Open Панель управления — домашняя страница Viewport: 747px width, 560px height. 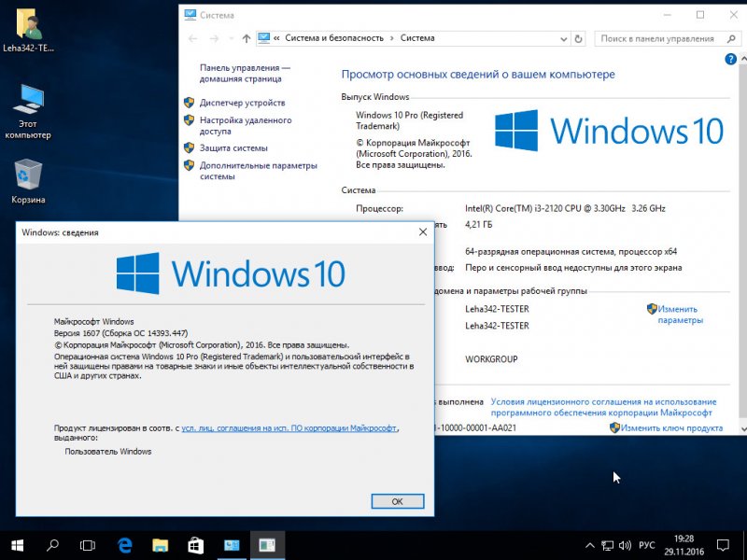[245, 74]
